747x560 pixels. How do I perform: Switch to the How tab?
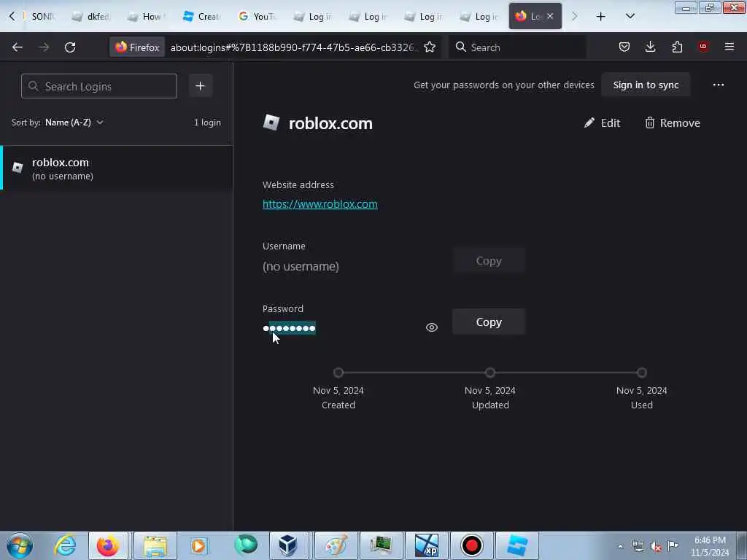pos(147,17)
